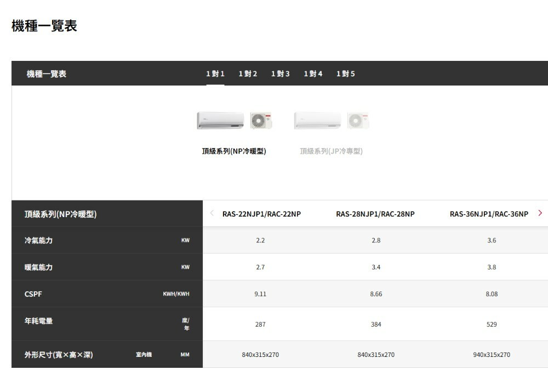Viewport: 548px width, 392px height.
Task: Click the 年耗電量 row label
Action: click(x=39, y=321)
